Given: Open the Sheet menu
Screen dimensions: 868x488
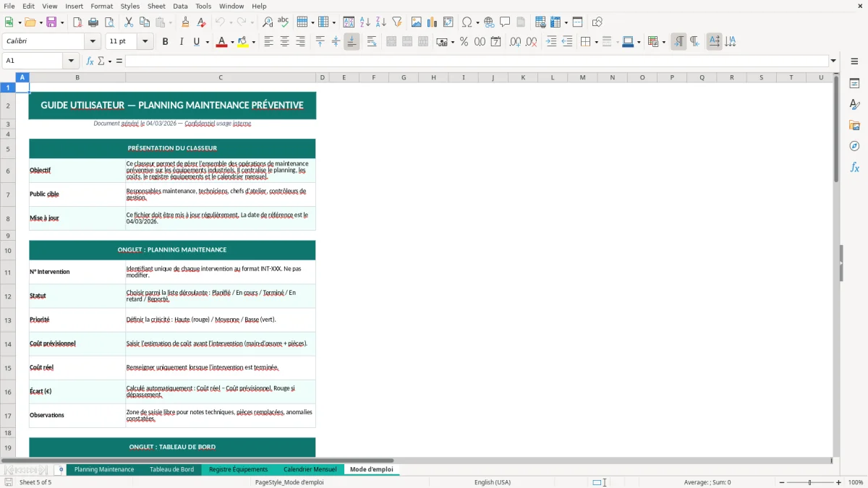Looking at the screenshot, I should (x=157, y=6).
